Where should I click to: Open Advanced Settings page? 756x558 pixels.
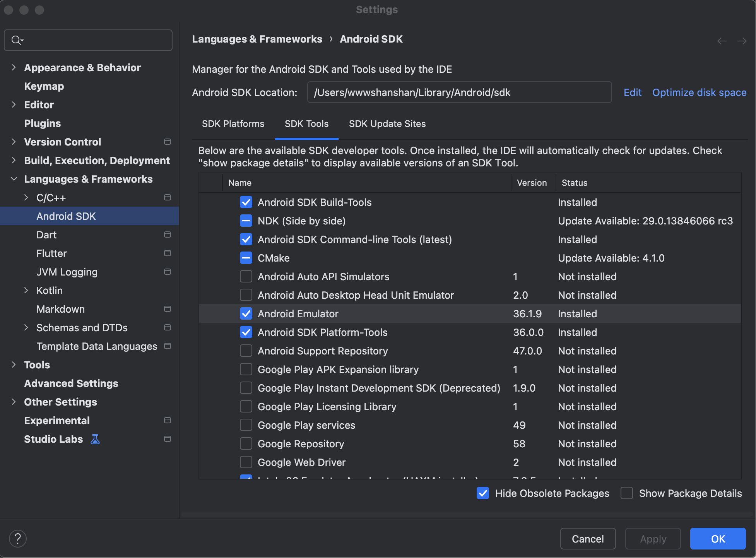pyautogui.click(x=71, y=383)
